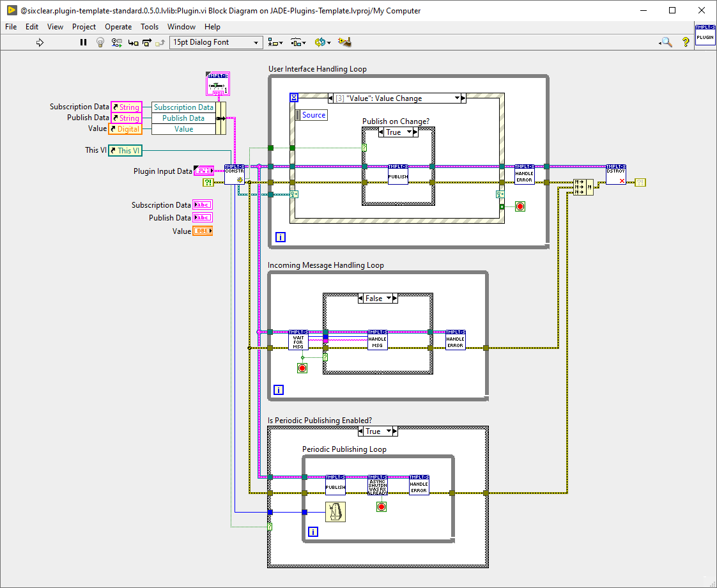The height and width of the screenshot is (588, 717).
Task: Open the Operate menu
Action: (x=118, y=27)
